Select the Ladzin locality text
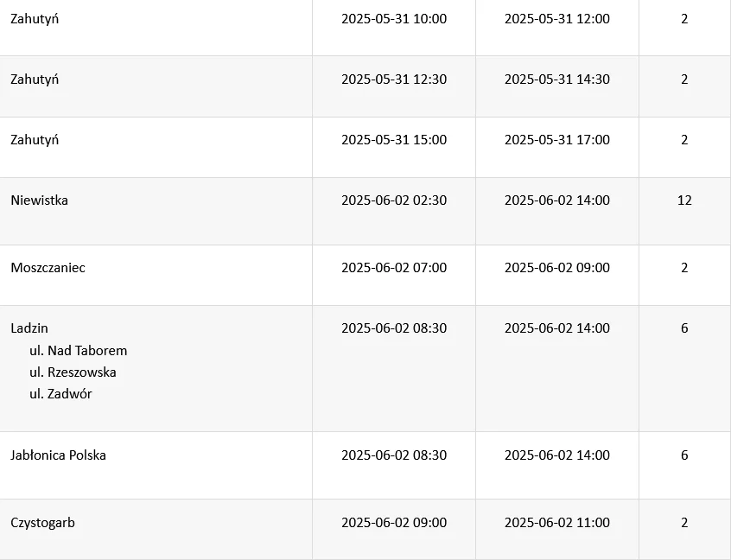 [x=29, y=328]
